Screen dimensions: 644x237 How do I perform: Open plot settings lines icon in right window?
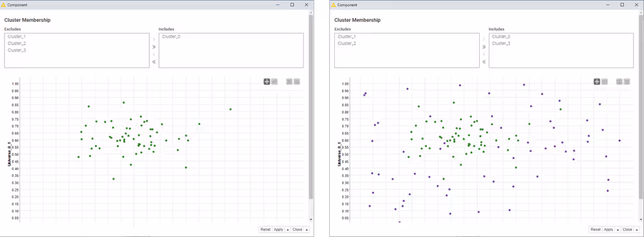(x=627, y=82)
